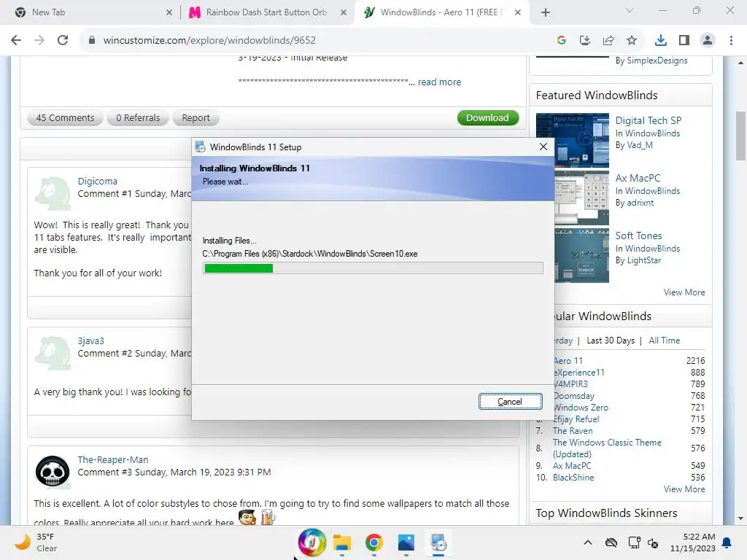This screenshot has height=560, width=747.
Task: Click the install app icon in address bar
Action: (584, 41)
